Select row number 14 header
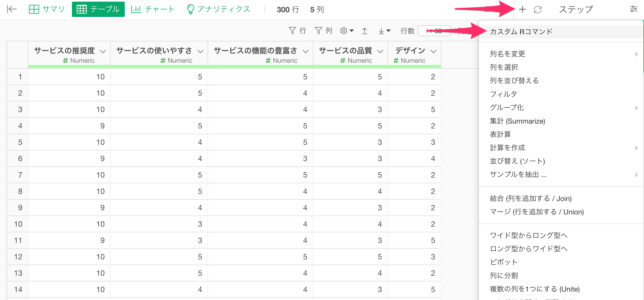The image size is (644, 300). 18,290
